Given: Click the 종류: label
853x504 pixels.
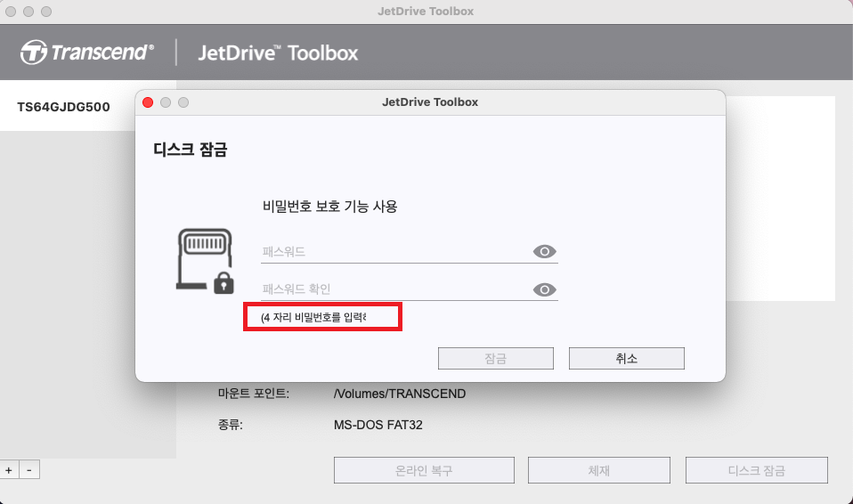Looking at the screenshot, I should [x=230, y=425].
